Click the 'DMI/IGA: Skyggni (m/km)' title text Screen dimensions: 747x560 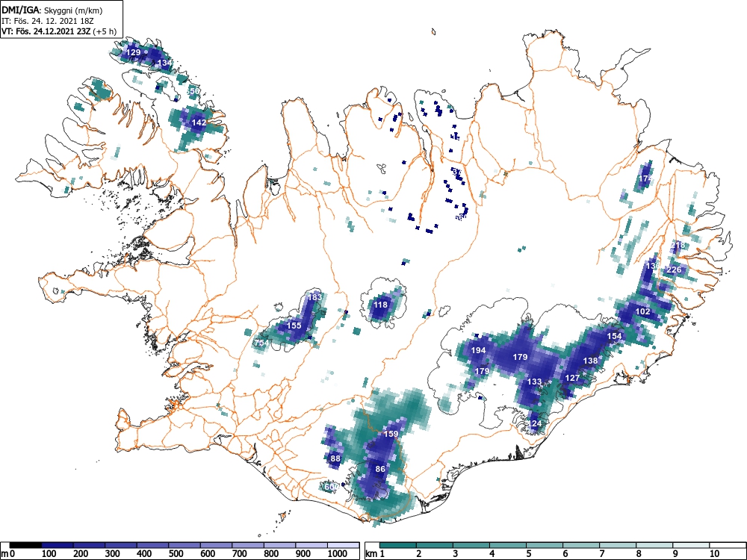tap(52, 10)
